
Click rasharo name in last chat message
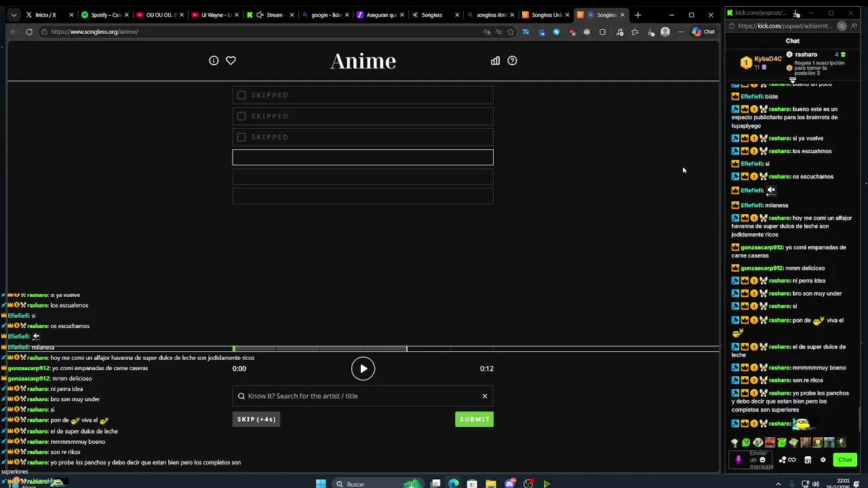tap(780, 424)
